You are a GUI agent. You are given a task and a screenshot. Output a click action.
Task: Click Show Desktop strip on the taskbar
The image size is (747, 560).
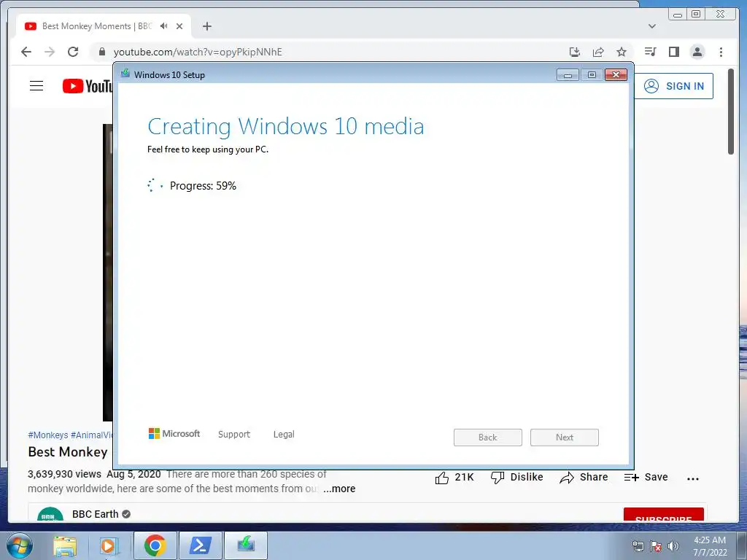click(x=742, y=545)
